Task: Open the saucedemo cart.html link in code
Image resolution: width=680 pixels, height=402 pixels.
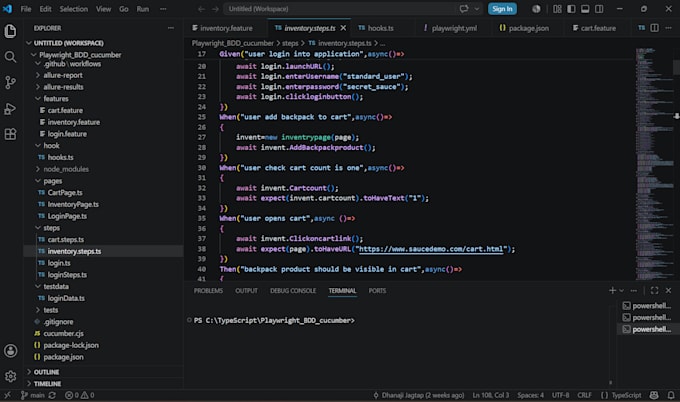Action: 431,249
